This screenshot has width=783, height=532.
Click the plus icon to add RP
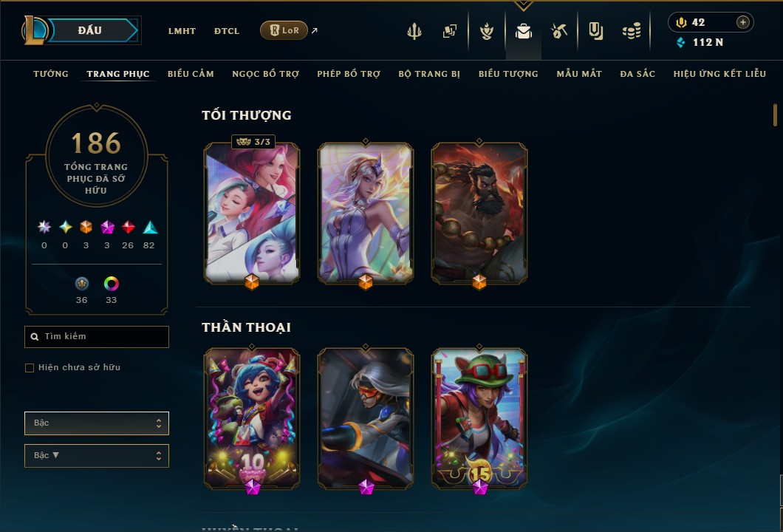pos(742,22)
